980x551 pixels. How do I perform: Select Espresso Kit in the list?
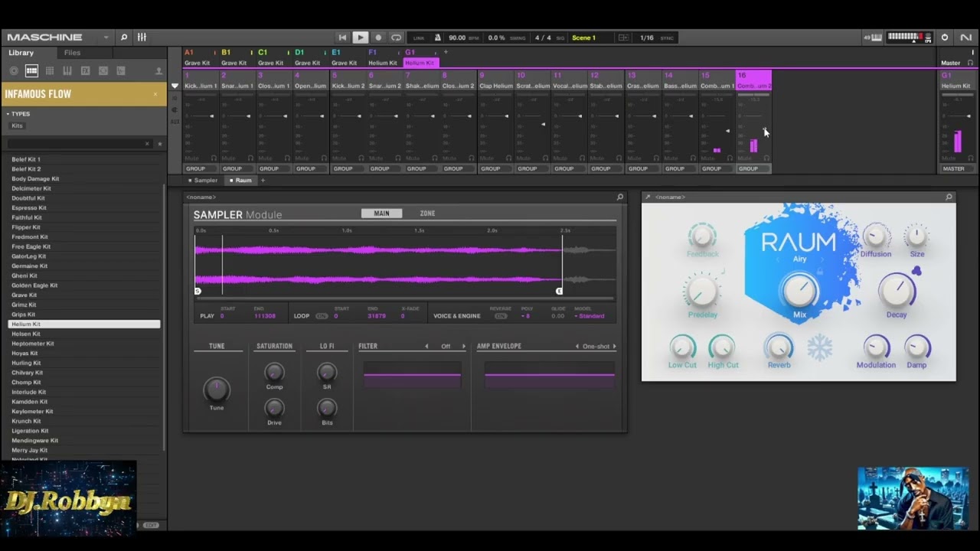[84, 208]
